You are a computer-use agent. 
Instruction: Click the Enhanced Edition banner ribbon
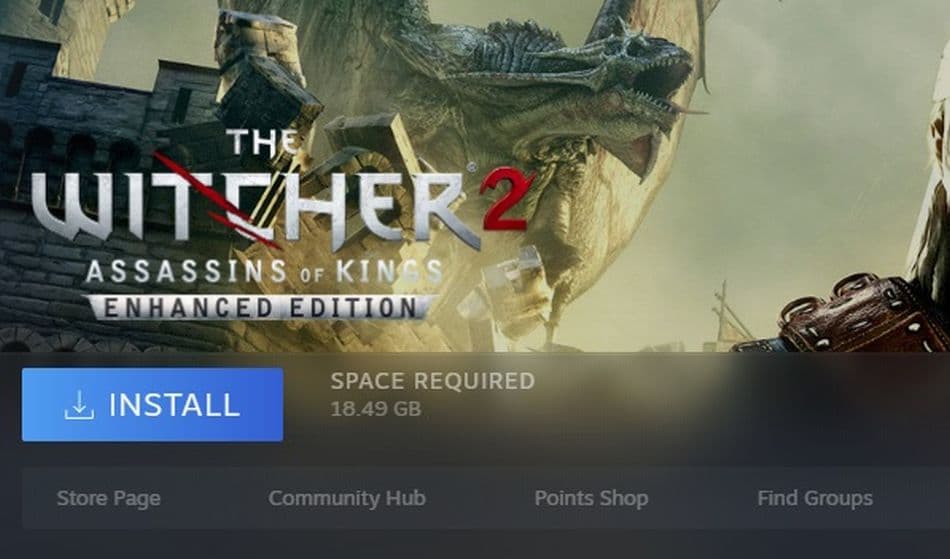(261, 307)
